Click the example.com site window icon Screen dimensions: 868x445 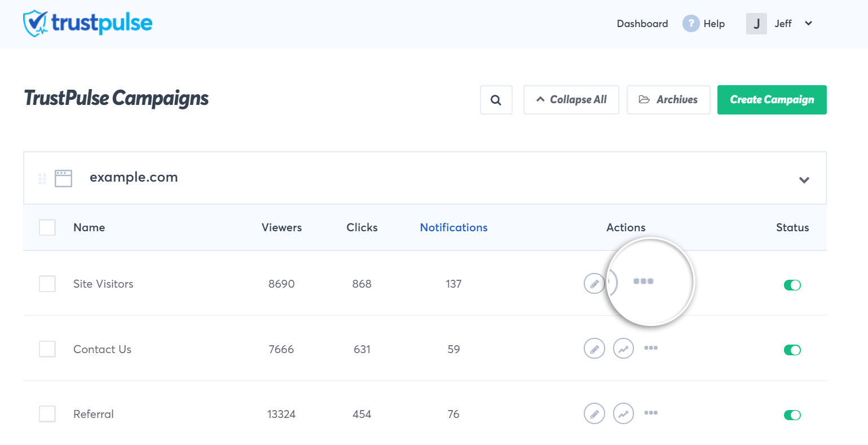click(x=63, y=178)
